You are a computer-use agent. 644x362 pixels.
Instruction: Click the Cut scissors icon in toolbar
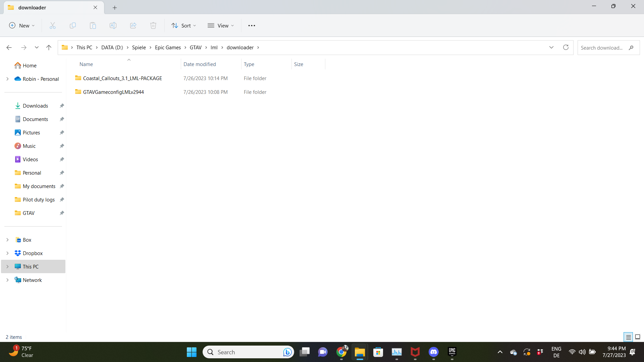(x=53, y=25)
